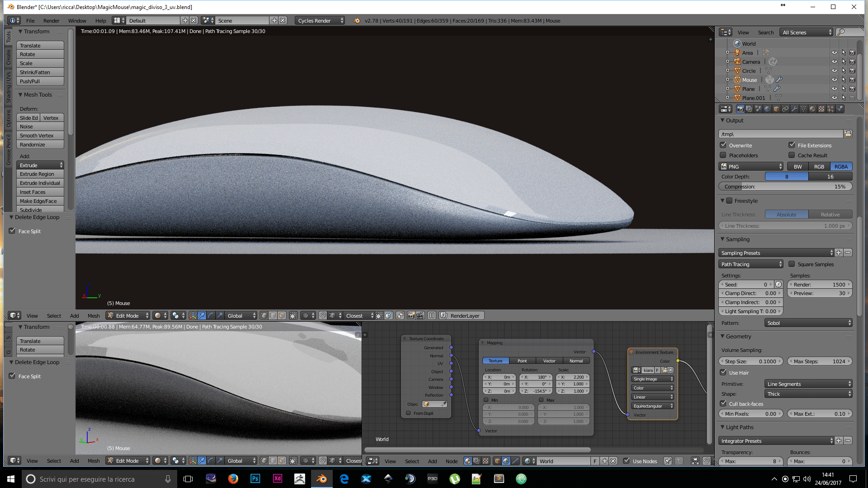Click the Randomize button
The image size is (868, 488).
pos(40,145)
